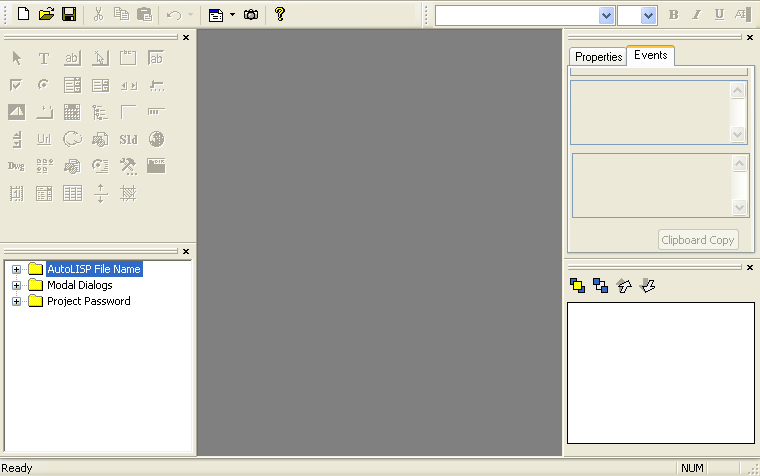Viewport: 760px width, 476px height.
Task: Select the Slider control tool in the toolbox
Action: coord(157,86)
